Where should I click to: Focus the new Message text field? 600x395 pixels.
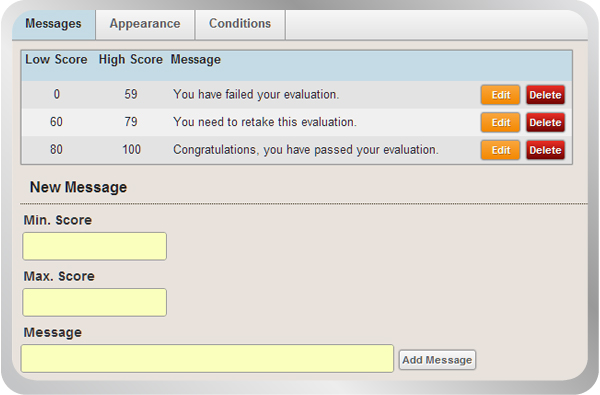tap(207, 358)
